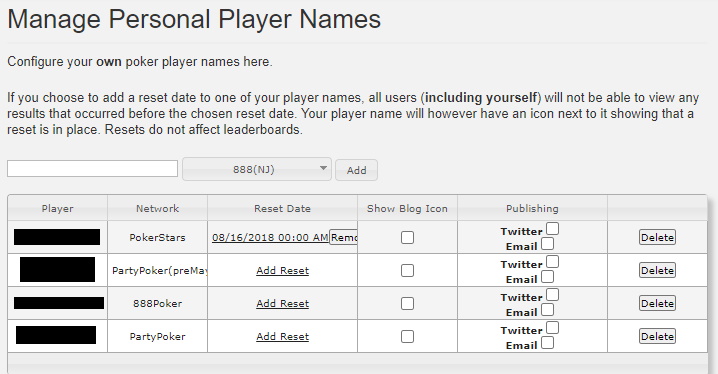Toggle Show Blog Icon checkbox for 888Poker
The image size is (718, 374).
click(407, 304)
